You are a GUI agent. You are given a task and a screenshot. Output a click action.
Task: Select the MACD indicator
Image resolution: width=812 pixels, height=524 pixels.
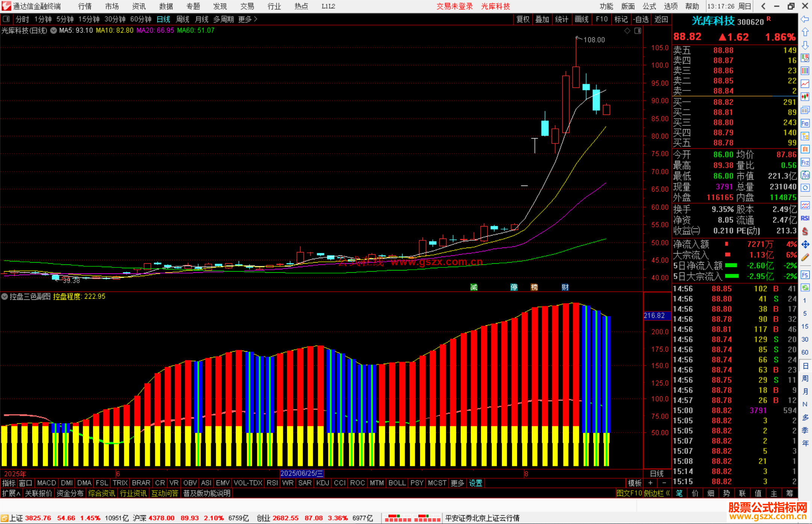[47, 483]
